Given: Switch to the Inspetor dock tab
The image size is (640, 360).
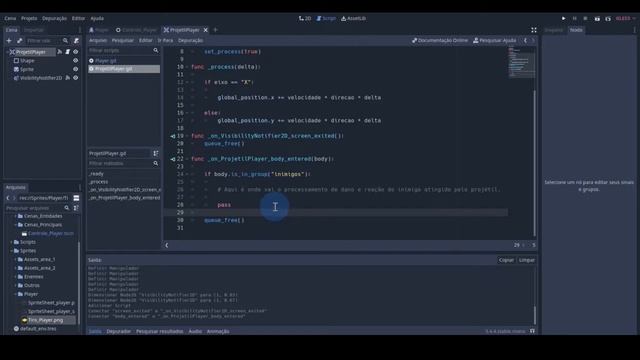Looking at the screenshot, I should click(x=554, y=30).
